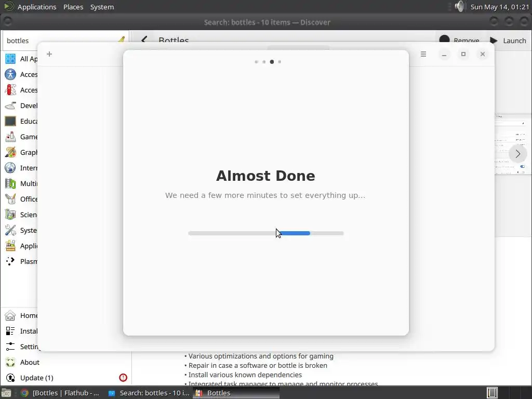Open the Multimedia category in Discover

pyautogui.click(x=21, y=183)
